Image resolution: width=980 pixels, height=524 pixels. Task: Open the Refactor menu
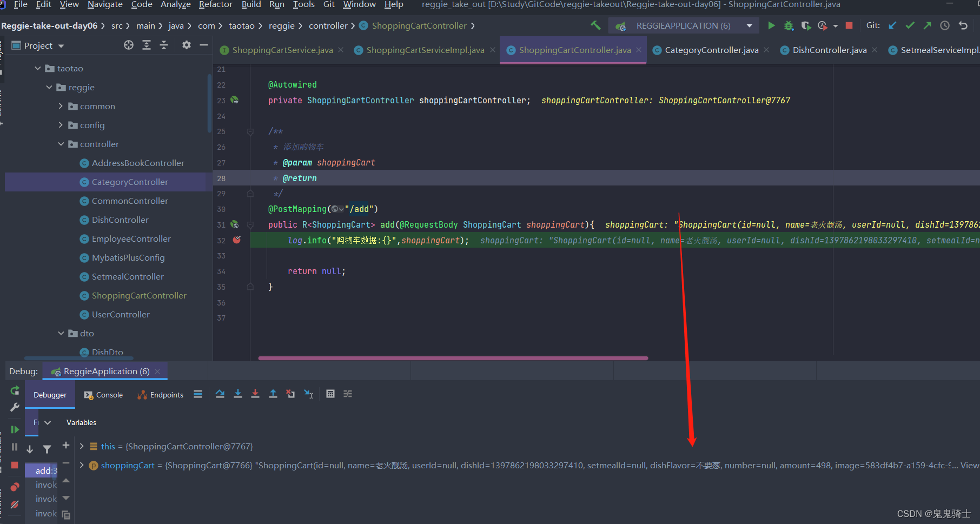(215, 4)
